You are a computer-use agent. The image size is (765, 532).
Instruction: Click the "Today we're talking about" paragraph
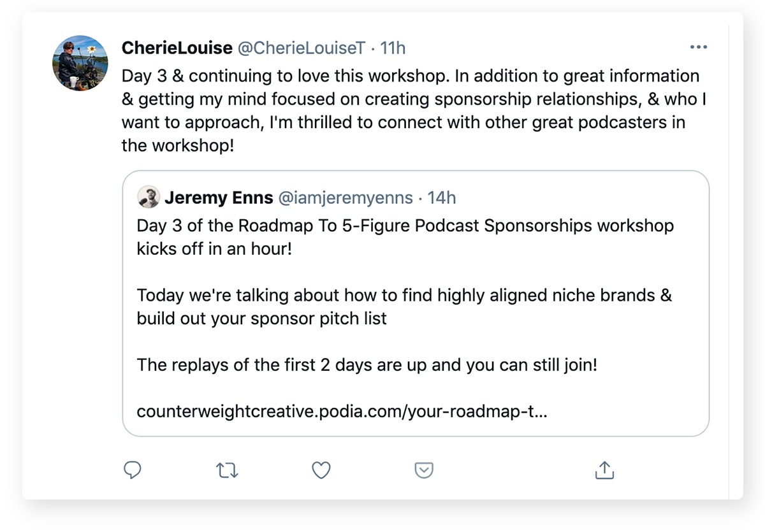point(404,306)
